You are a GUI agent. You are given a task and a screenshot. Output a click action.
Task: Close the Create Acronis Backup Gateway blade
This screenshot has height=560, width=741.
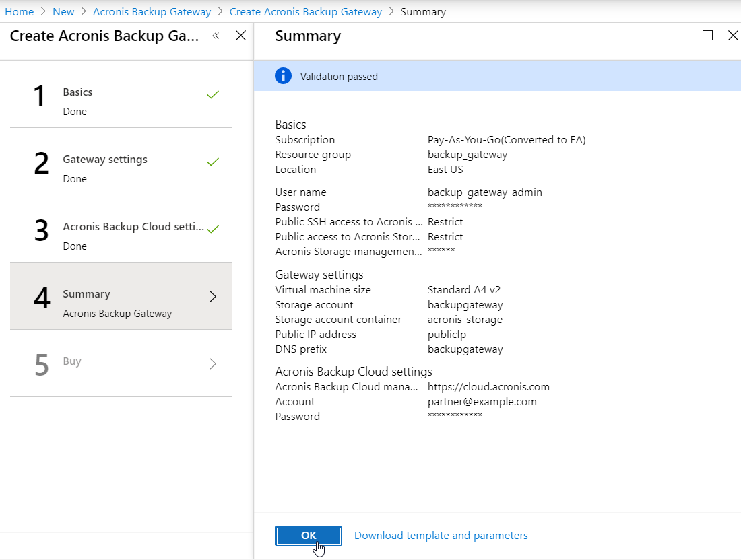[240, 36]
